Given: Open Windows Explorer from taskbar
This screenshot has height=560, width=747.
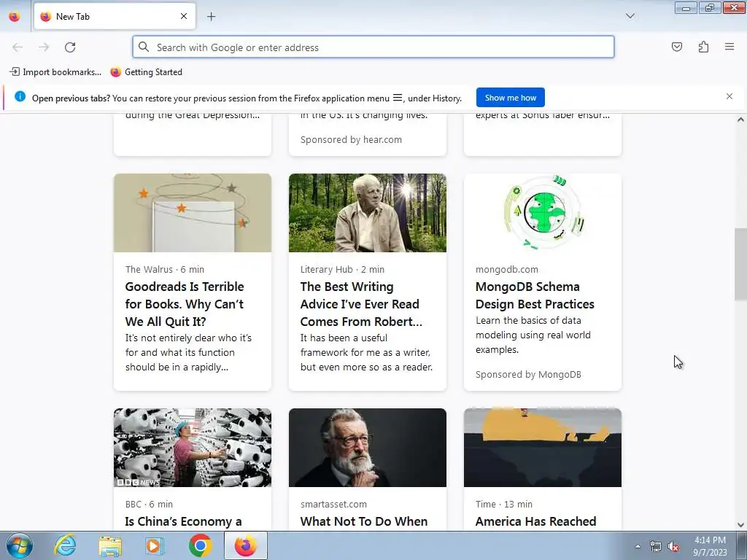Looking at the screenshot, I should tap(110, 545).
